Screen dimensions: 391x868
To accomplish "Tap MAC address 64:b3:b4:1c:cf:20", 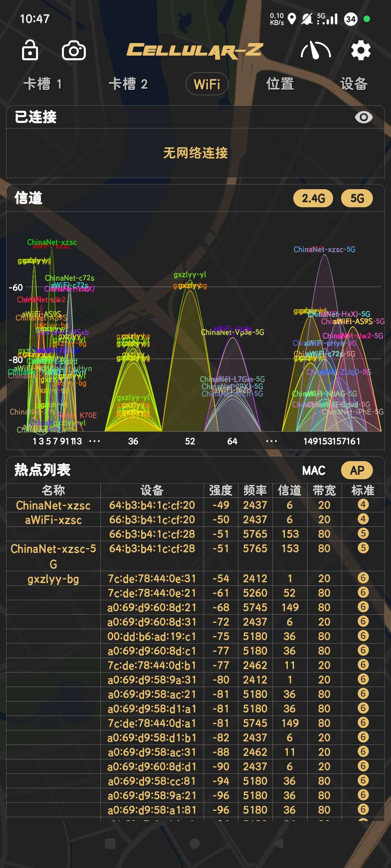I will click(152, 505).
